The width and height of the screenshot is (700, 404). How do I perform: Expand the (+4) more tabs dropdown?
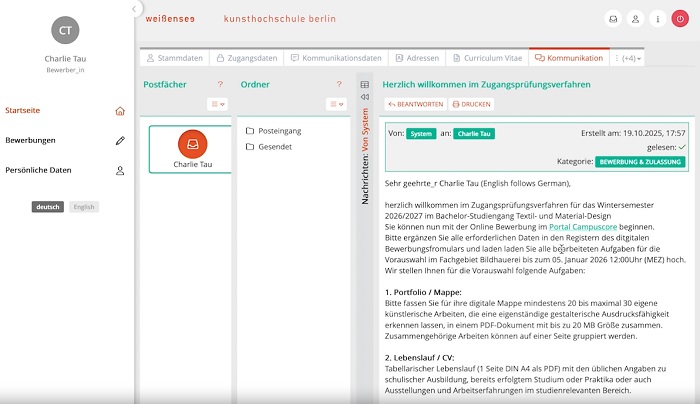click(x=629, y=59)
